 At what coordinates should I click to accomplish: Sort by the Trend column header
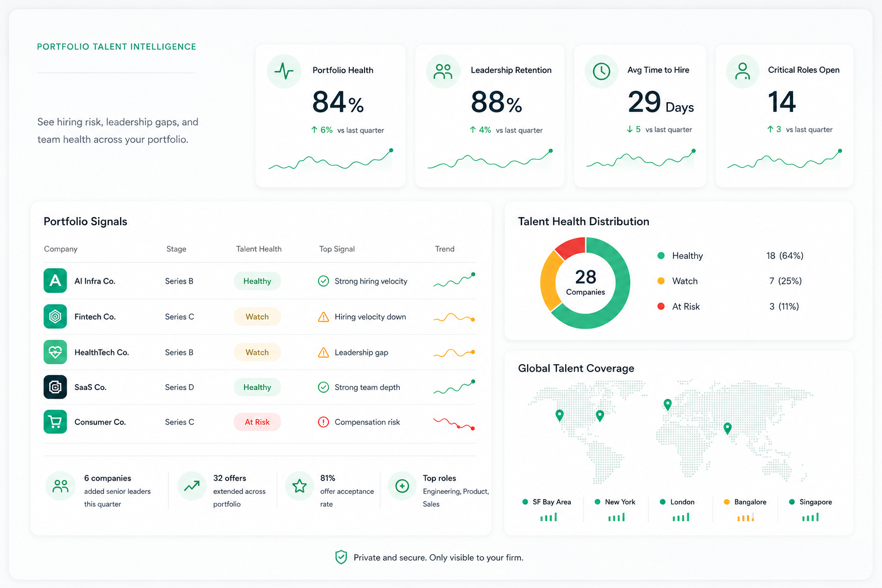coord(444,249)
